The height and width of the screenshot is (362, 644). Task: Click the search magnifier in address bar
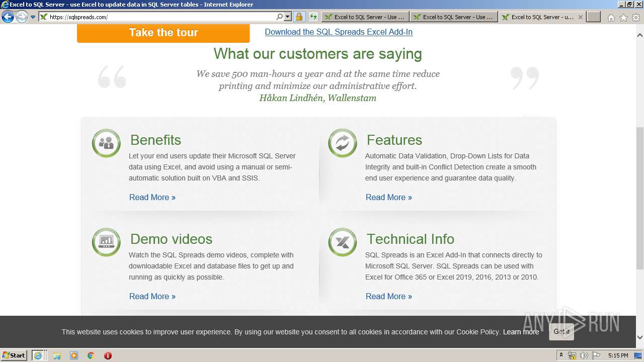pyautogui.click(x=280, y=17)
